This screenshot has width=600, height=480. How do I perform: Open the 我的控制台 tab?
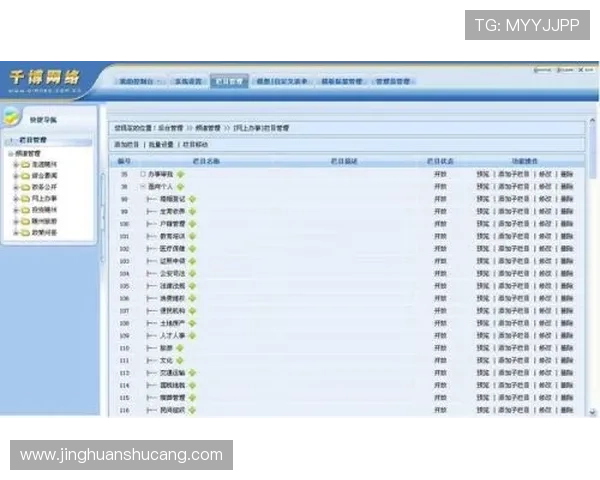pyautogui.click(x=139, y=82)
